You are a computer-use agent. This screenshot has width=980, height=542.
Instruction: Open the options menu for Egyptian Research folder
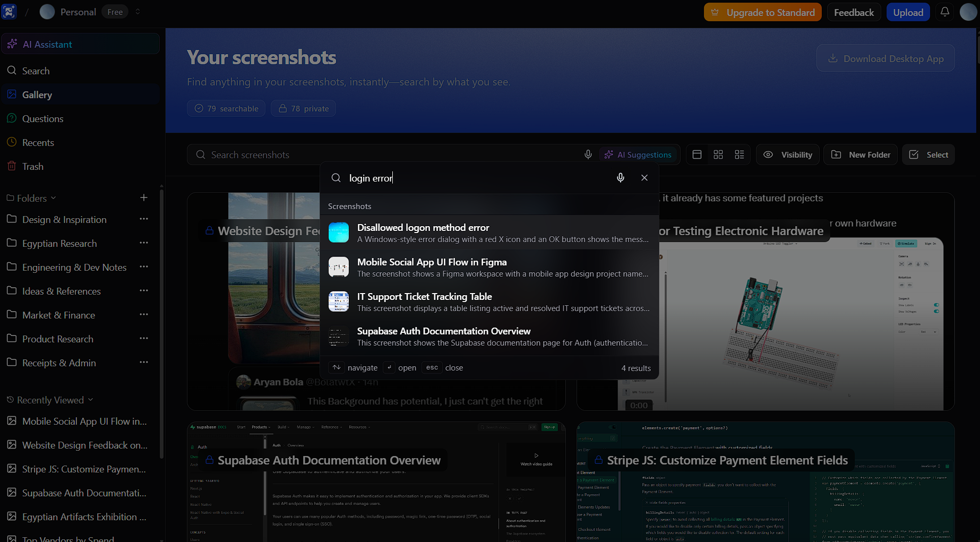click(144, 243)
